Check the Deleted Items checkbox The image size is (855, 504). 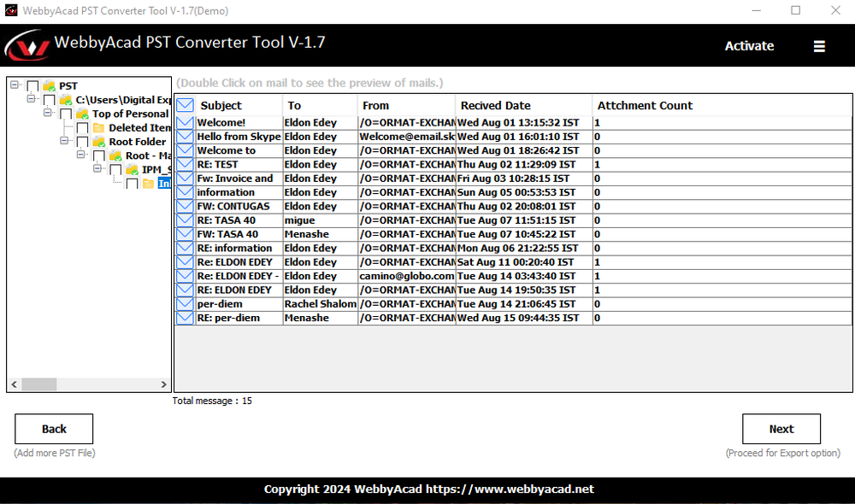tap(82, 126)
